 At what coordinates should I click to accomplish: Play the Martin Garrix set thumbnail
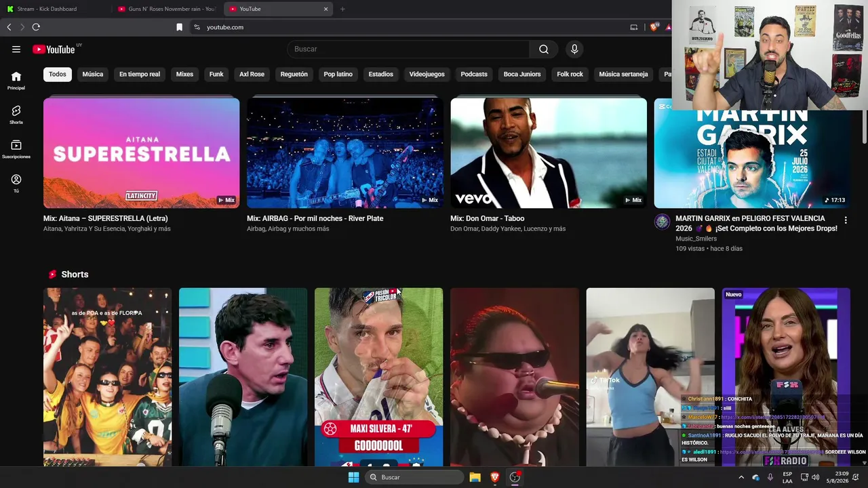[x=752, y=159]
